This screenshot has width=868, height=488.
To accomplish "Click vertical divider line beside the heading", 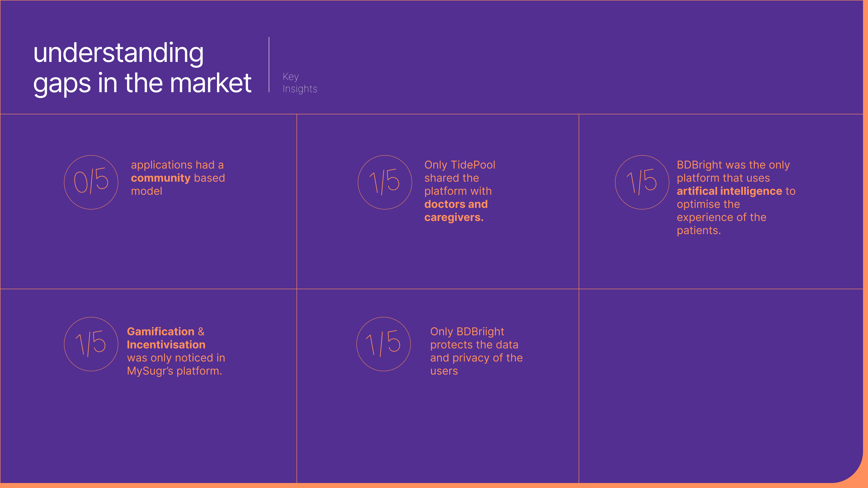I will (x=269, y=65).
